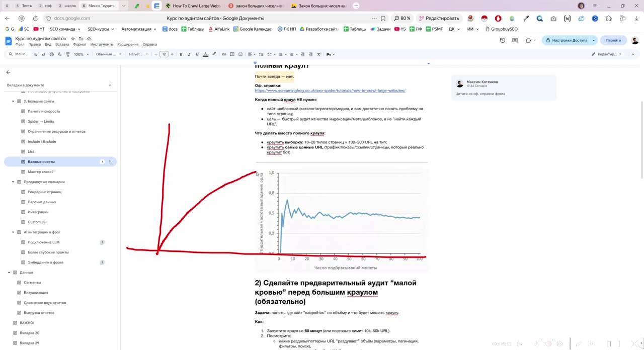Screen dimensions: 644x350
Task: Open the zoom 100% dropdown
Action: (81, 54)
